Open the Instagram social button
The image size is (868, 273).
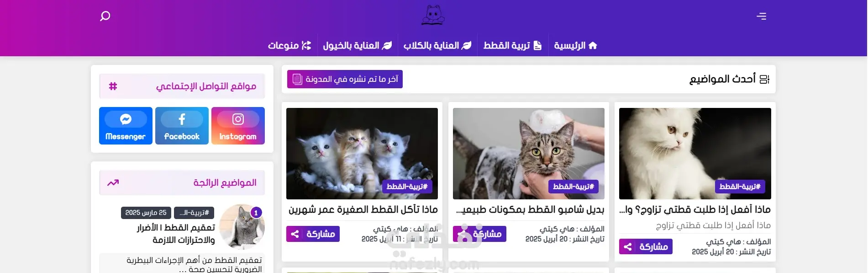point(238,126)
